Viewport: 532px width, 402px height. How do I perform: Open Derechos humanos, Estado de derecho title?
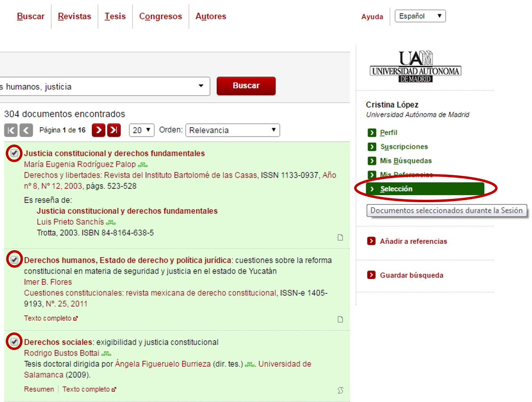pos(127,260)
